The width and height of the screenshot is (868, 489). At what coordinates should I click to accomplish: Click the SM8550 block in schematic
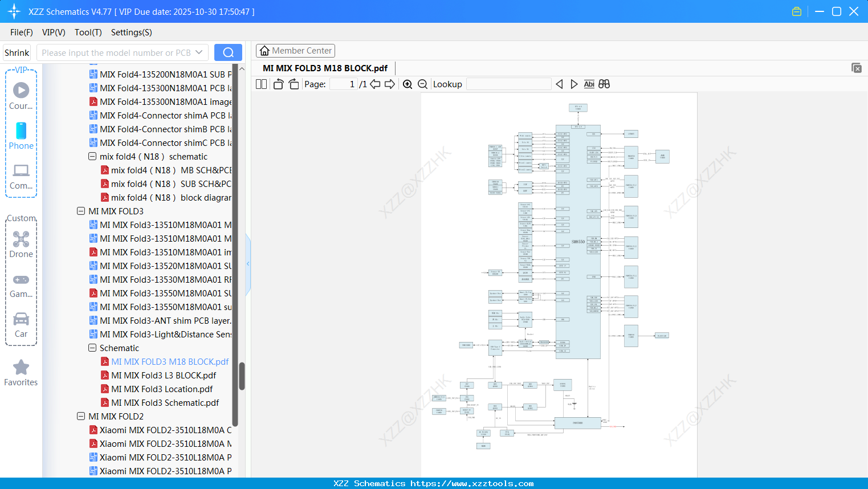[x=578, y=242]
